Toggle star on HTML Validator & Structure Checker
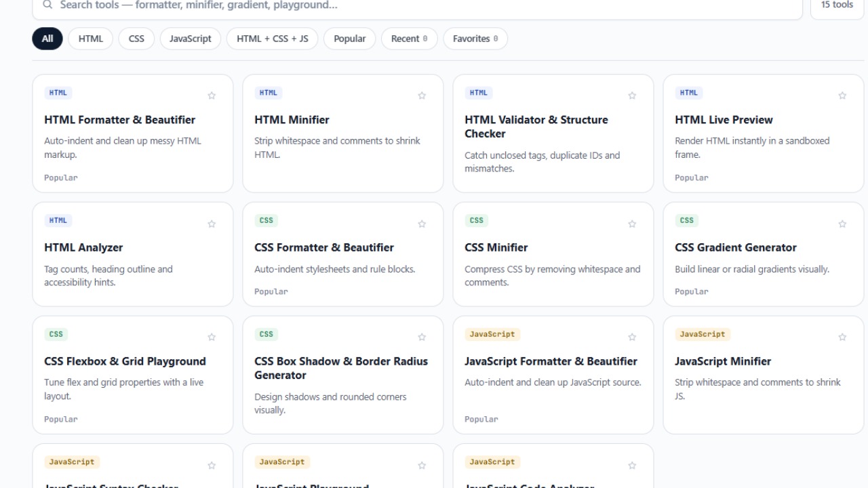Image resolution: width=868 pixels, height=488 pixels. (x=632, y=96)
